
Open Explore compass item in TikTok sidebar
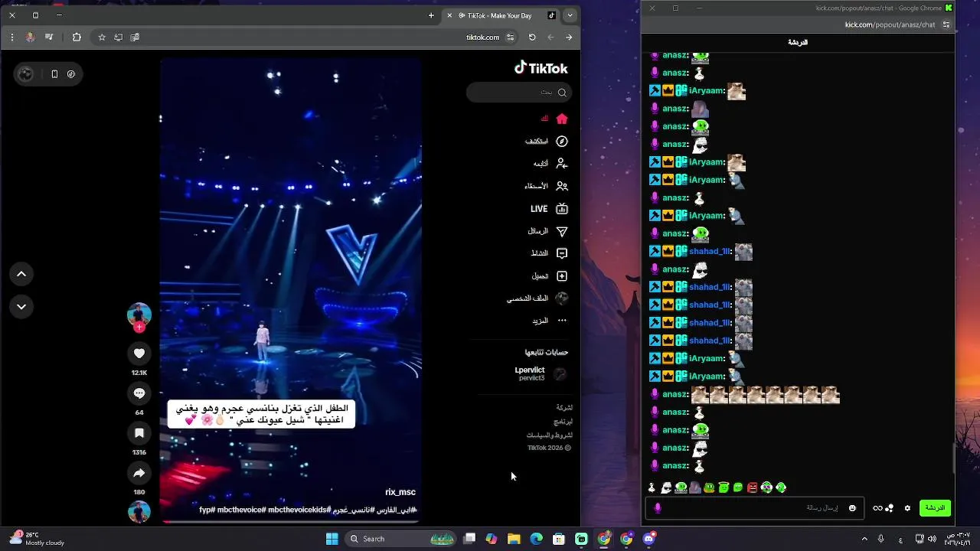[x=547, y=142]
